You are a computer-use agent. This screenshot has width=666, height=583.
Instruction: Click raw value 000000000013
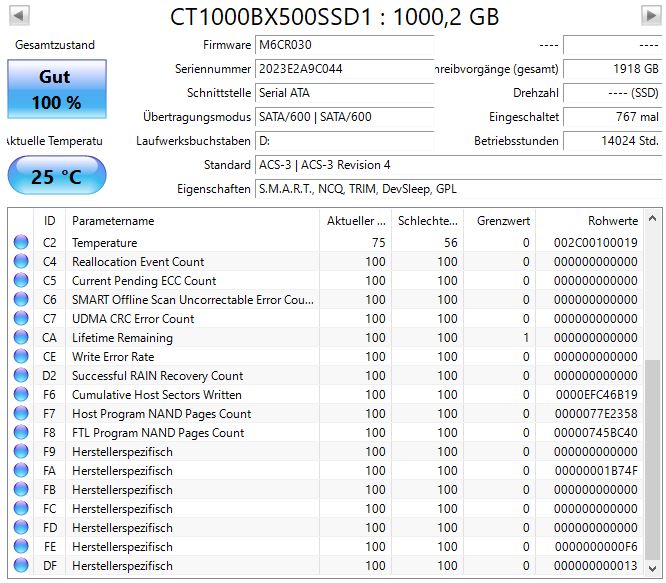click(x=595, y=566)
